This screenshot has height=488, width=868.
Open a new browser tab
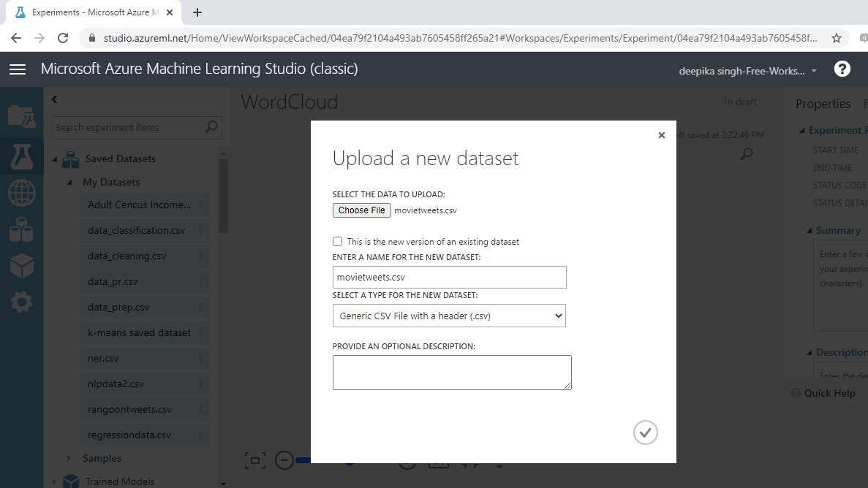tap(197, 12)
